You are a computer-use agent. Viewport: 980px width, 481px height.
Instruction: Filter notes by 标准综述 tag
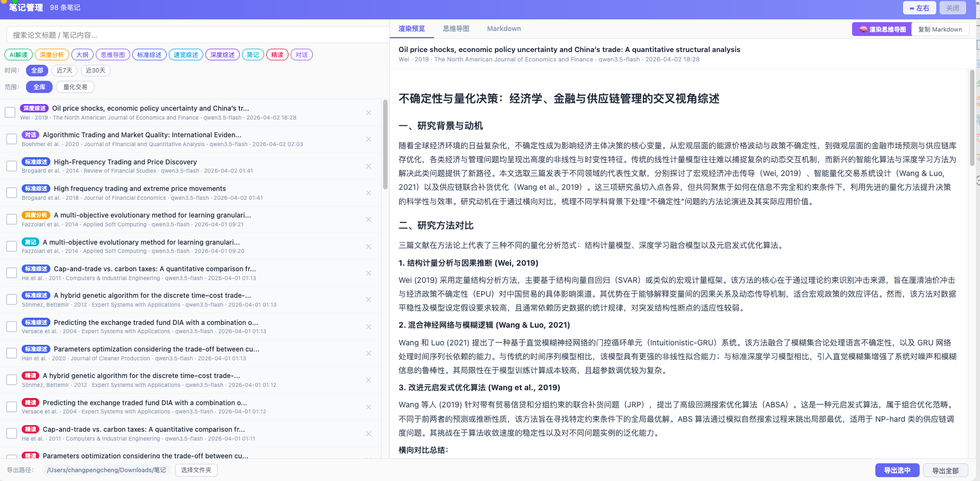pos(149,55)
